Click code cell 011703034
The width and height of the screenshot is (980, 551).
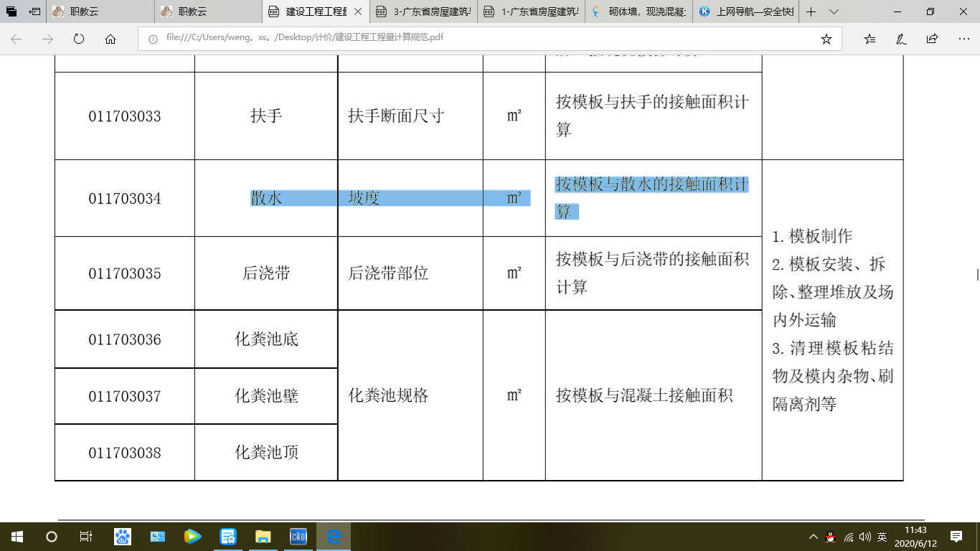[x=125, y=199]
